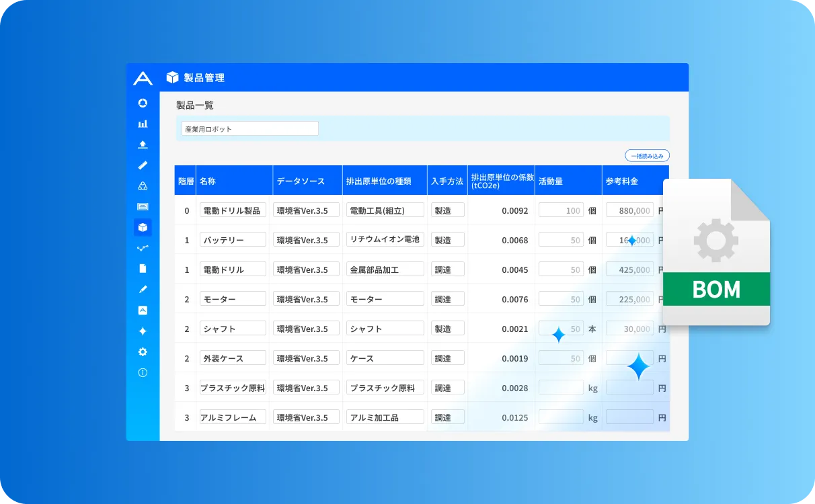This screenshot has height=504, width=815.
Task: Open the cube product management icon
Action: point(143,227)
